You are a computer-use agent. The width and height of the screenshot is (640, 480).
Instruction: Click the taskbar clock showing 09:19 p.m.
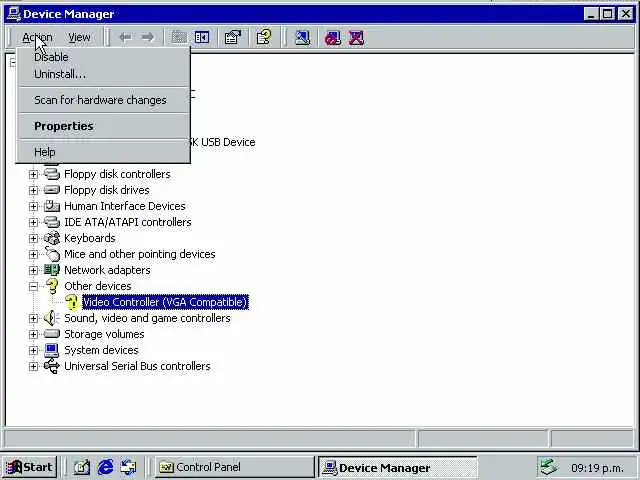(597, 468)
